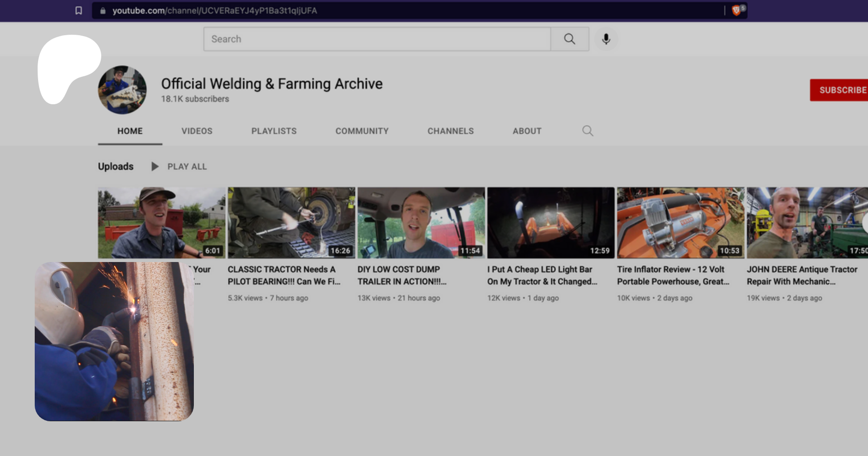The image size is (868, 456).
Task: Select the Channels tab
Action: (450, 131)
